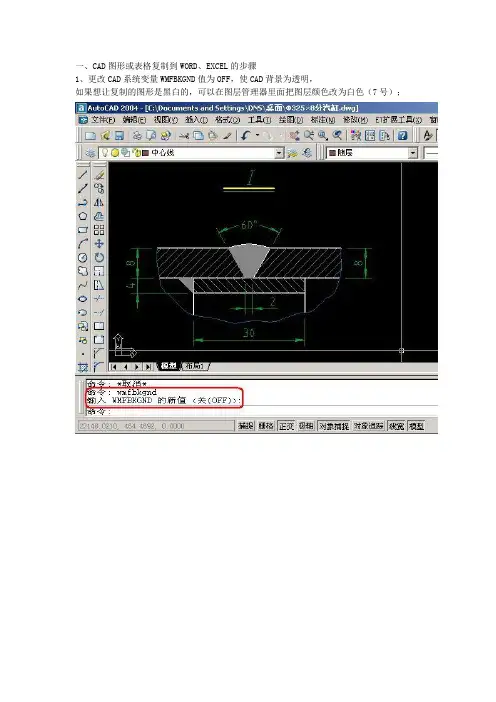This screenshot has width=496, height=702.
Task: Toggle the 对象捕捉 osnap status button
Action: click(334, 426)
